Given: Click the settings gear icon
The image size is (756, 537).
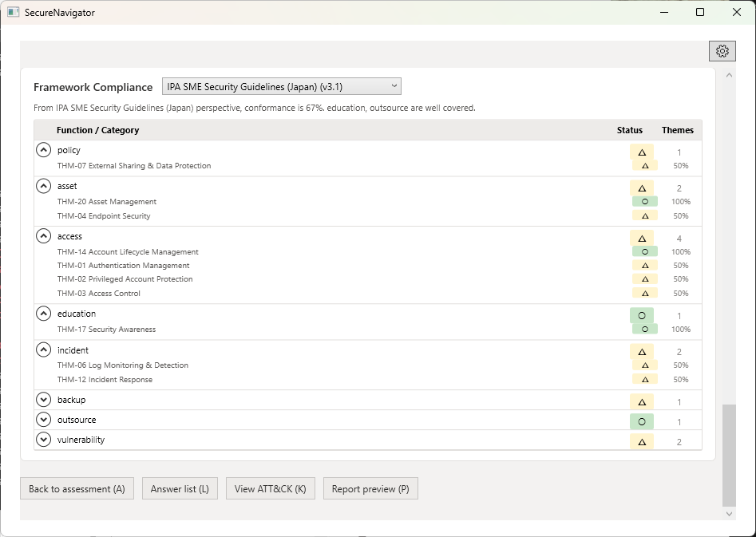Looking at the screenshot, I should [x=722, y=50].
